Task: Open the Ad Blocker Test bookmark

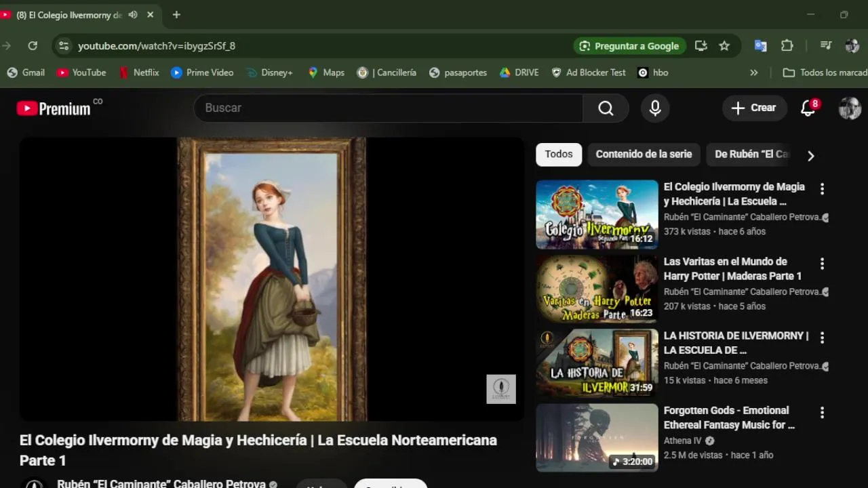Action: (x=588, y=73)
